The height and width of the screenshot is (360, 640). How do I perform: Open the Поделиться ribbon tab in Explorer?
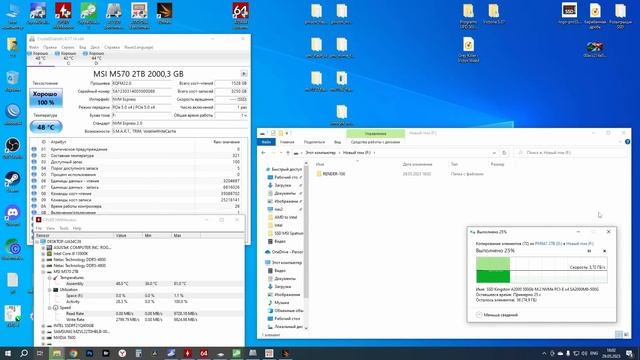click(314, 142)
